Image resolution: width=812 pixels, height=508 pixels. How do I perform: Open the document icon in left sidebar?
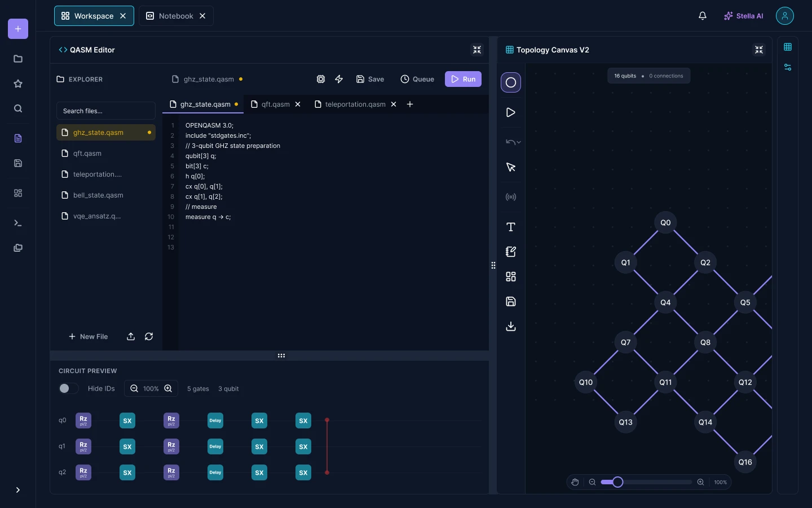tap(18, 138)
